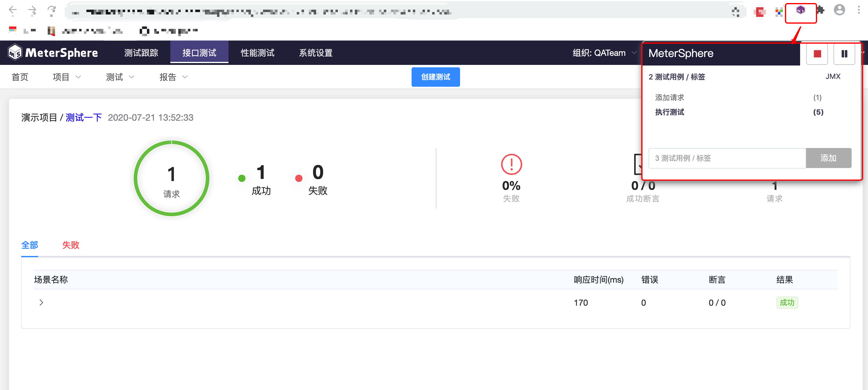Open the browser extensions puzzle icon

coord(820,10)
